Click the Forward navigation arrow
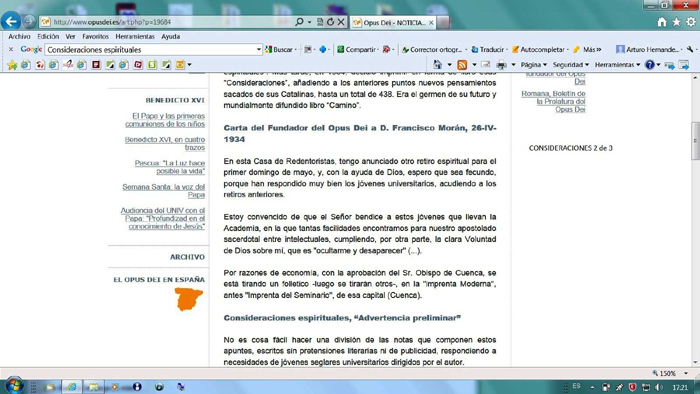 [29, 21]
